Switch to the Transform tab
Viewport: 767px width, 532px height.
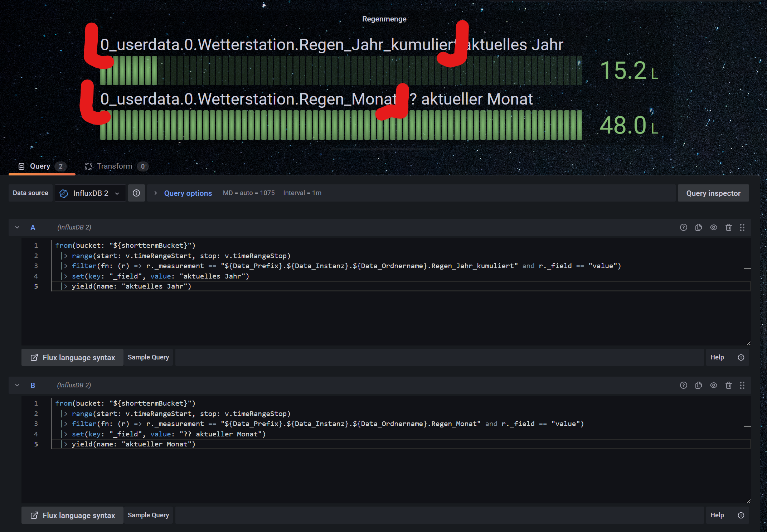(115, 166)
